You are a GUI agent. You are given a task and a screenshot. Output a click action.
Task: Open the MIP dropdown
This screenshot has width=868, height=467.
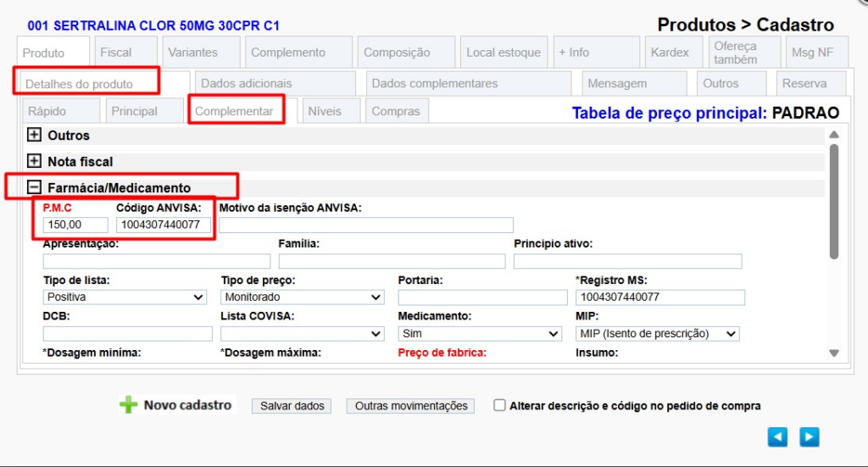[x=658, y=334]
